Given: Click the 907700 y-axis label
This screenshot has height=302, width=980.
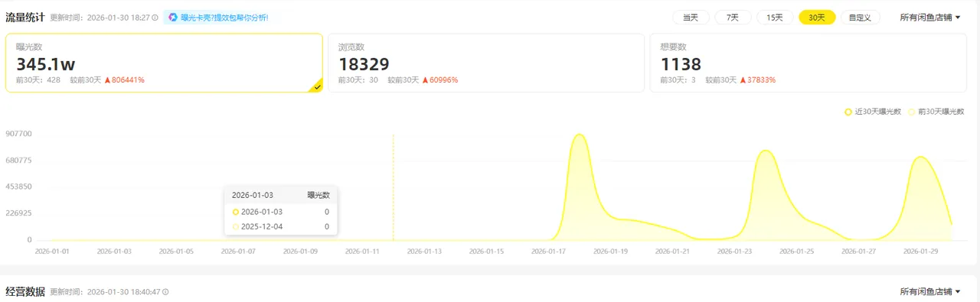Looking at the screenshot, I should 18,134.
